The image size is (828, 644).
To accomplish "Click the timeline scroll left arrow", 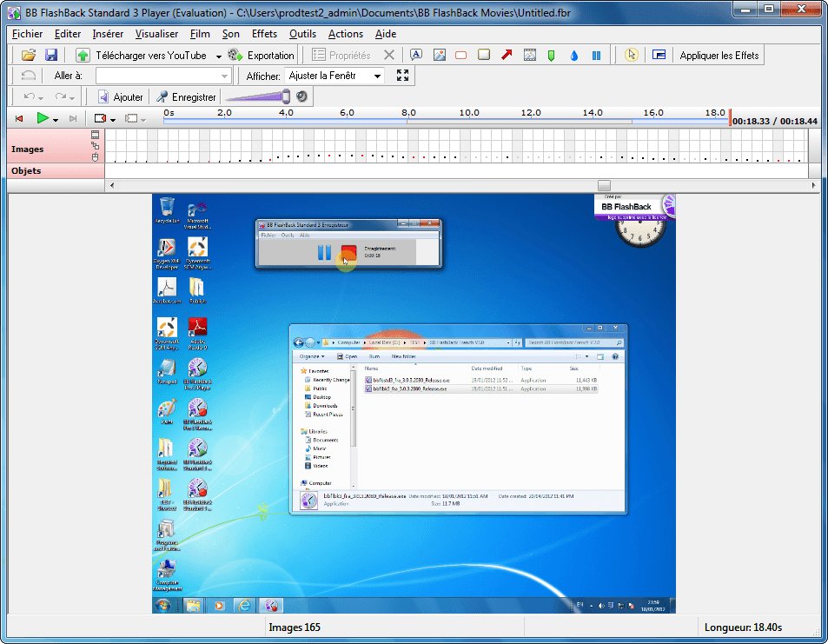I will click(x=111, y=185).
